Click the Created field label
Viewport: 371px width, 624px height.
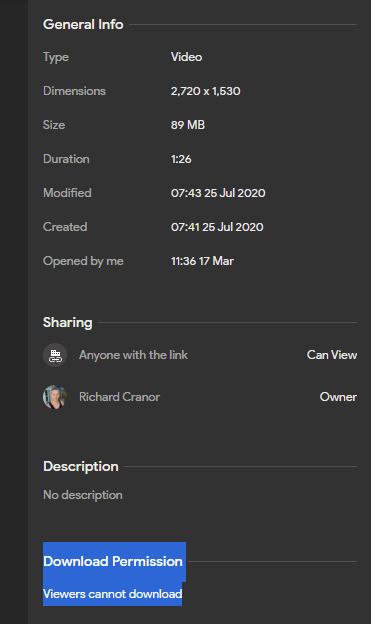65,227
